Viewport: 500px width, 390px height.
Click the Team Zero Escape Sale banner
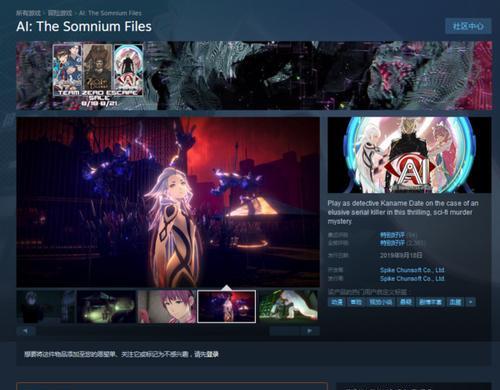254,75
